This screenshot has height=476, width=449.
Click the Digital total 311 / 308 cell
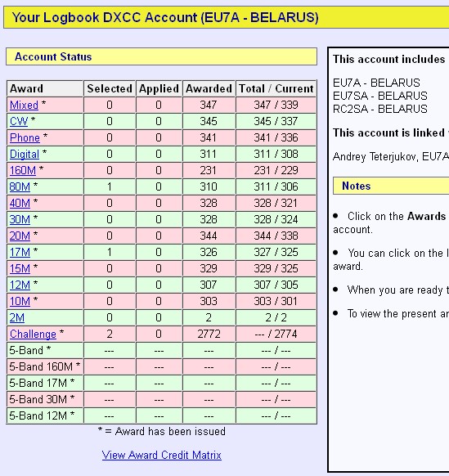[276, 155]
